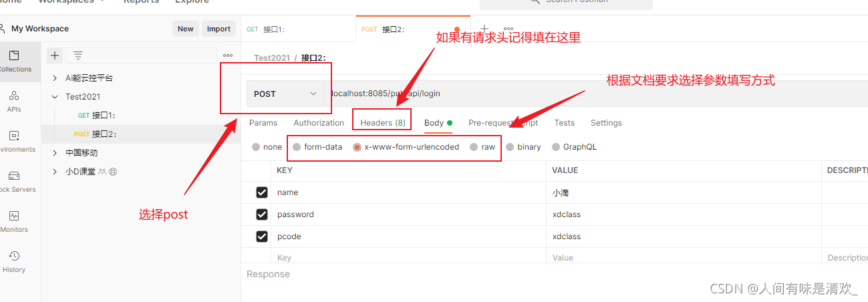Click the empty Value input cell
The image size is (868, 302).
(x=684, y=258)
